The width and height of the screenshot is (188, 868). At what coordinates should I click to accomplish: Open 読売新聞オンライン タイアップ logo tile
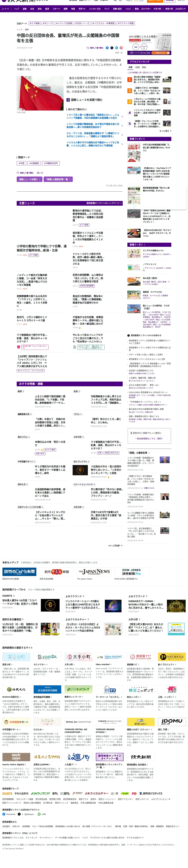click(x=110, y=756)
